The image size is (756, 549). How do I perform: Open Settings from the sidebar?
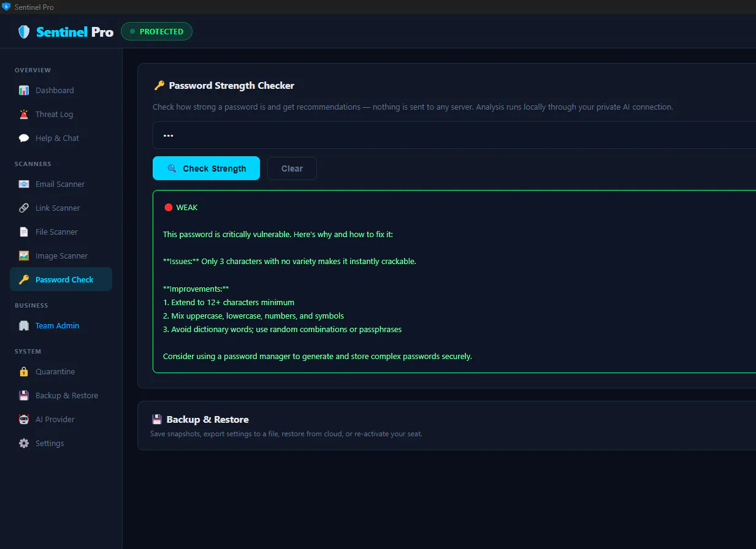click(61, 444)
